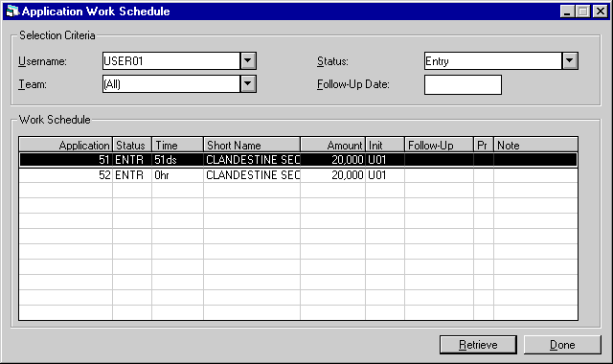Click the Init column header
Screen dimensions: 613x364
tap(385, 145)
